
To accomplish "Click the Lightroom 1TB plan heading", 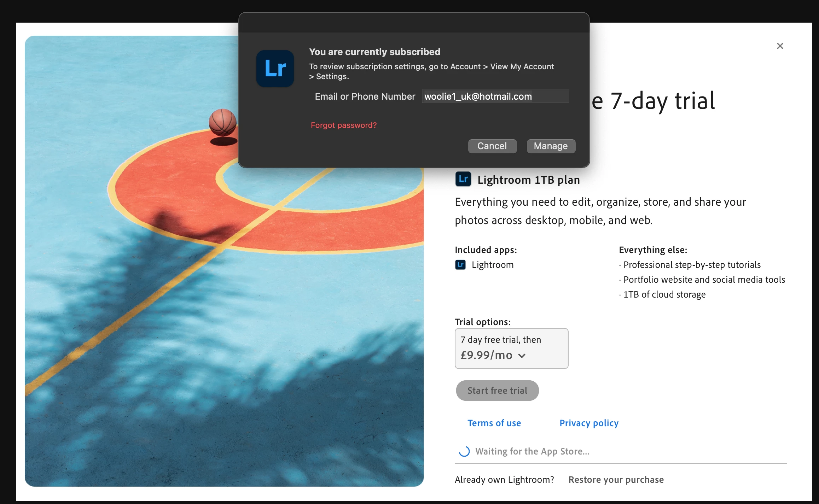I will 528,180.
